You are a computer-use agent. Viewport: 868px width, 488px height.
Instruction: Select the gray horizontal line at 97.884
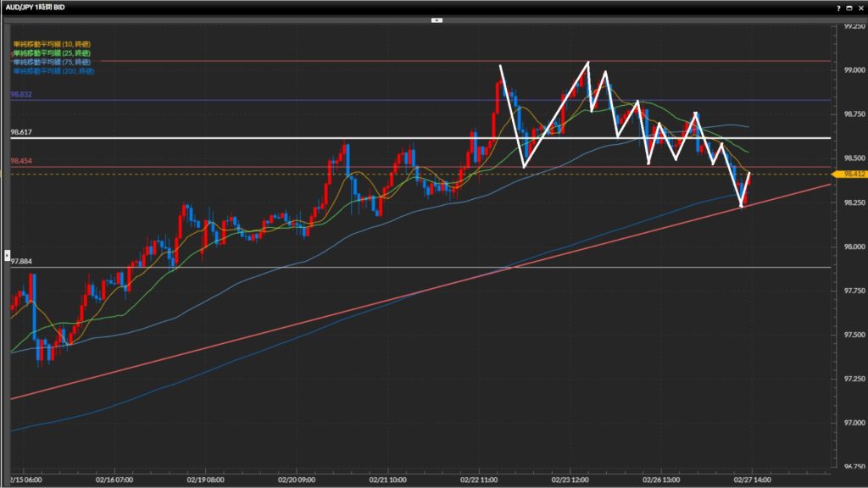[x=424, y=267]
